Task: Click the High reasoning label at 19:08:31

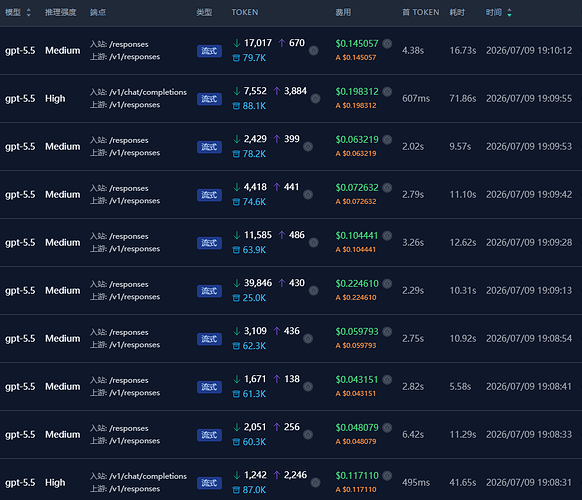Action: 55,483
